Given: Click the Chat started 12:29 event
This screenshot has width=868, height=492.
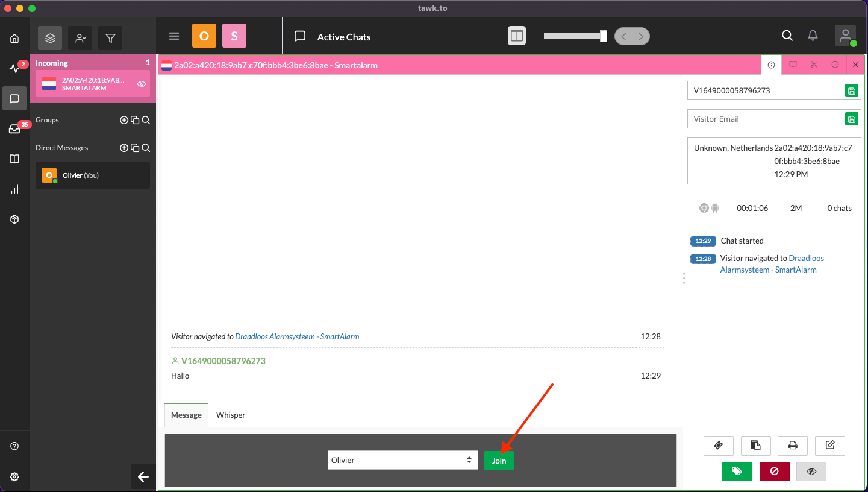Looking at the screenshot, I should point(727,241).
